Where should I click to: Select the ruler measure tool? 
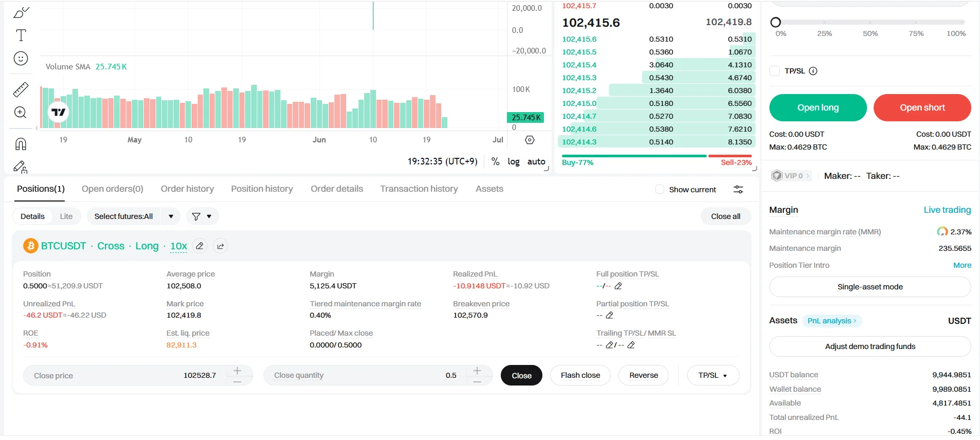click(x=21, y=89)
